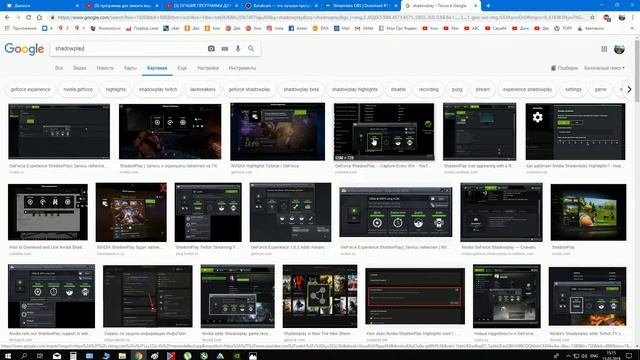
Task: Switch to Streamlabs OBS browser tab
Action: click(x=361, y=6)
